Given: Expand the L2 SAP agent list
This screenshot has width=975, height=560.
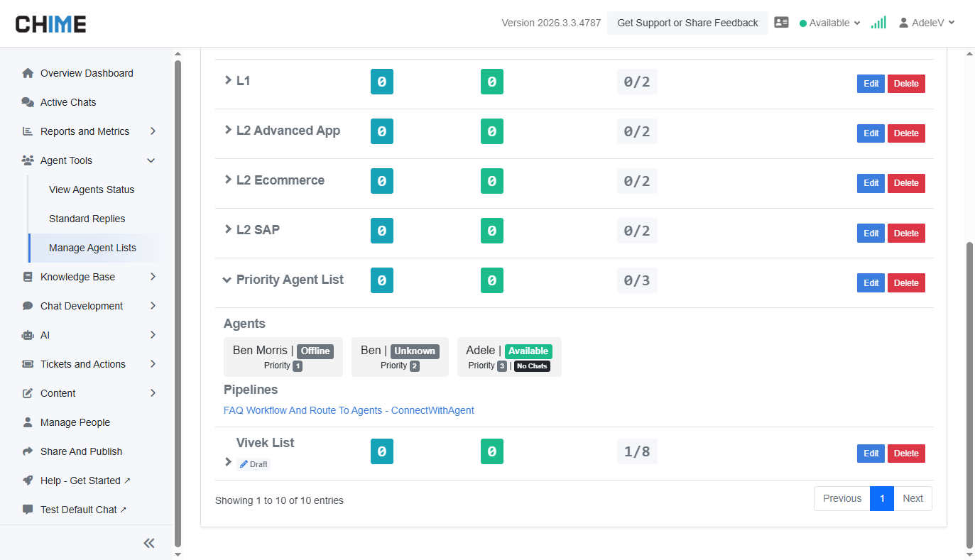Looking at the screenshot, I should 228,229.
